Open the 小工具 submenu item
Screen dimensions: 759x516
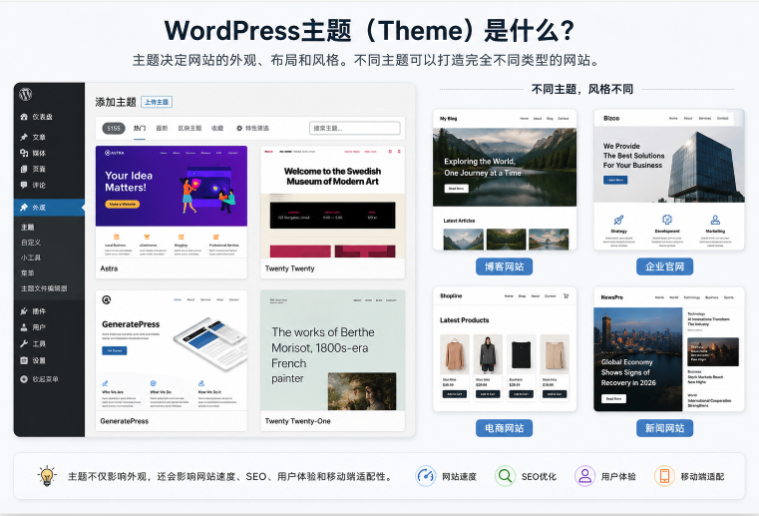pos(31,258)
